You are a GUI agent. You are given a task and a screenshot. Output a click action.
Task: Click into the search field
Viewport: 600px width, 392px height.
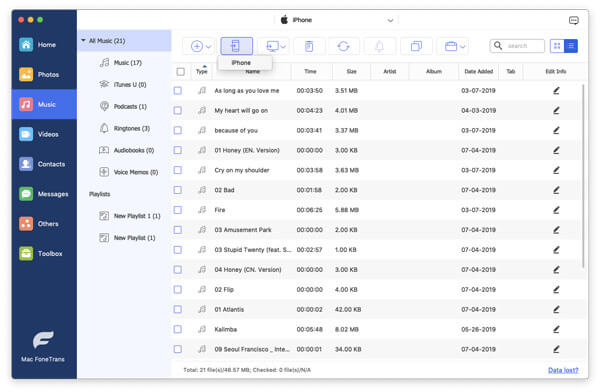(522, 46)
